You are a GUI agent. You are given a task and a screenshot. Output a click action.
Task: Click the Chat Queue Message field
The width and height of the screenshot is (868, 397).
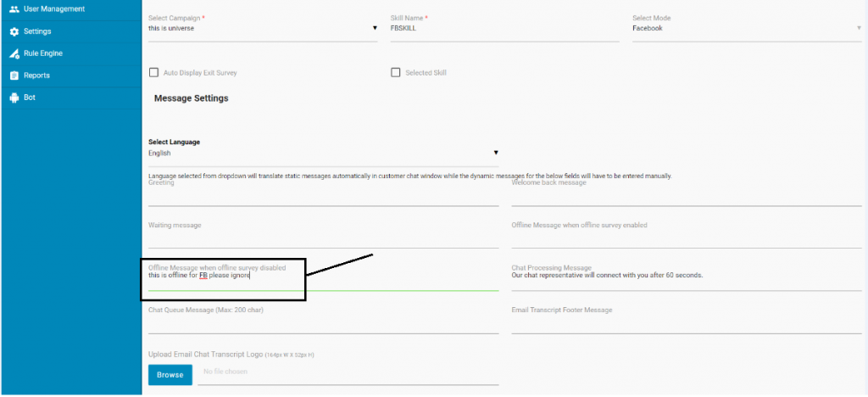pyautogui.click(x=322, y=323)
